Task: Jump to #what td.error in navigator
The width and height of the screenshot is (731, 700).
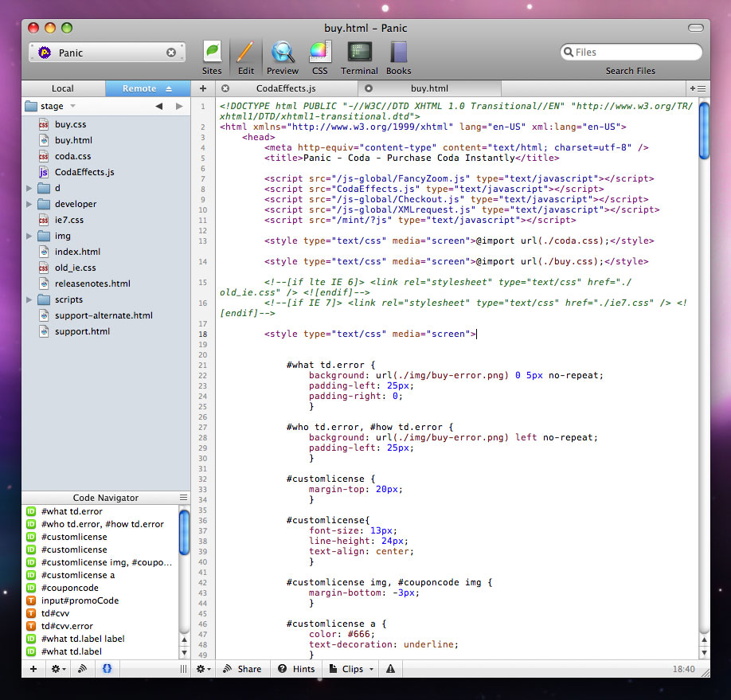Action: pos(100,511)
